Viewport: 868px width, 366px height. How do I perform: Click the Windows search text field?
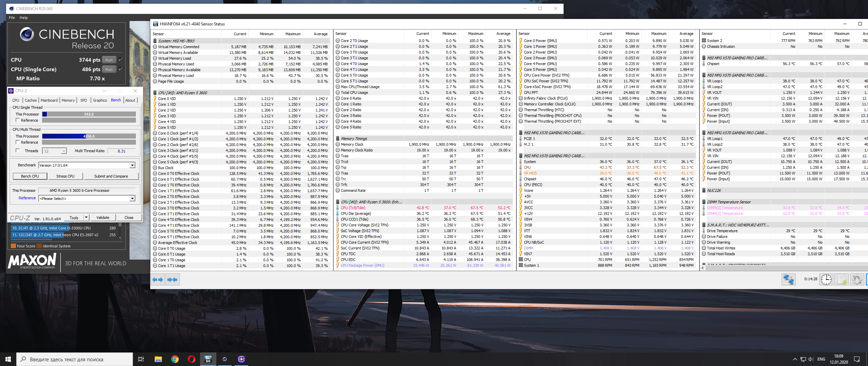pyautogui.click(x=75, y=359)
